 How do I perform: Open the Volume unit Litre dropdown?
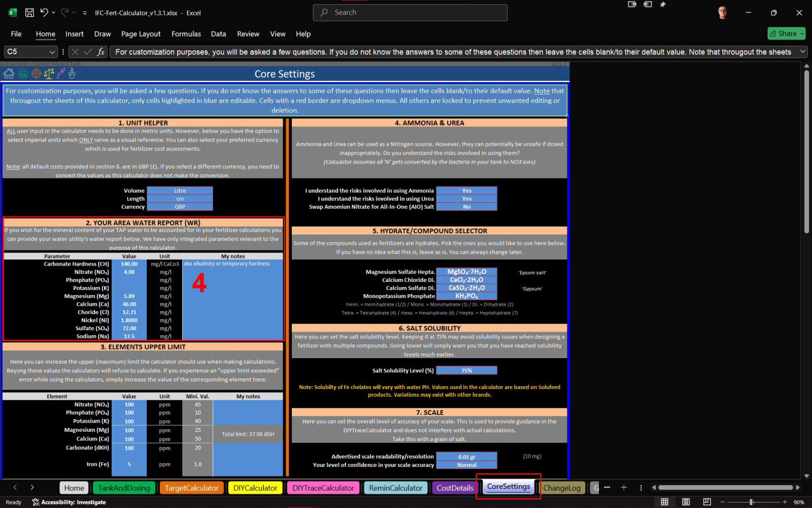[x=180, y=191]
